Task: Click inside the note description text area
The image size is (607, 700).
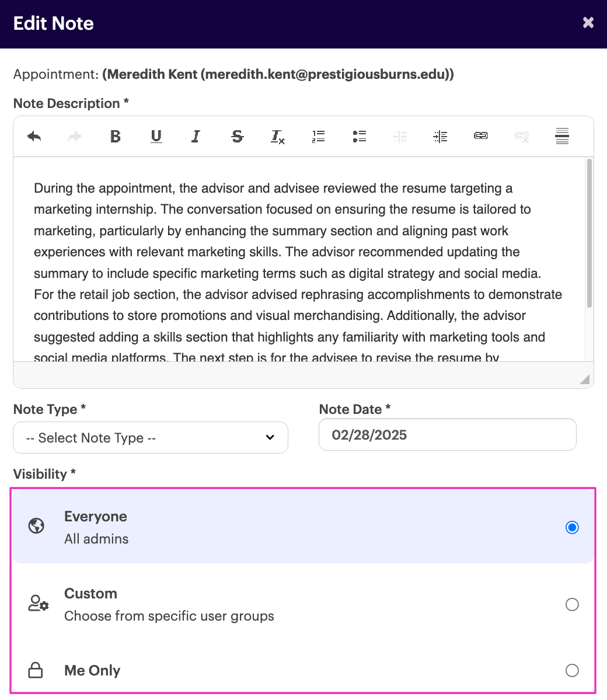Action: point(298,263)
